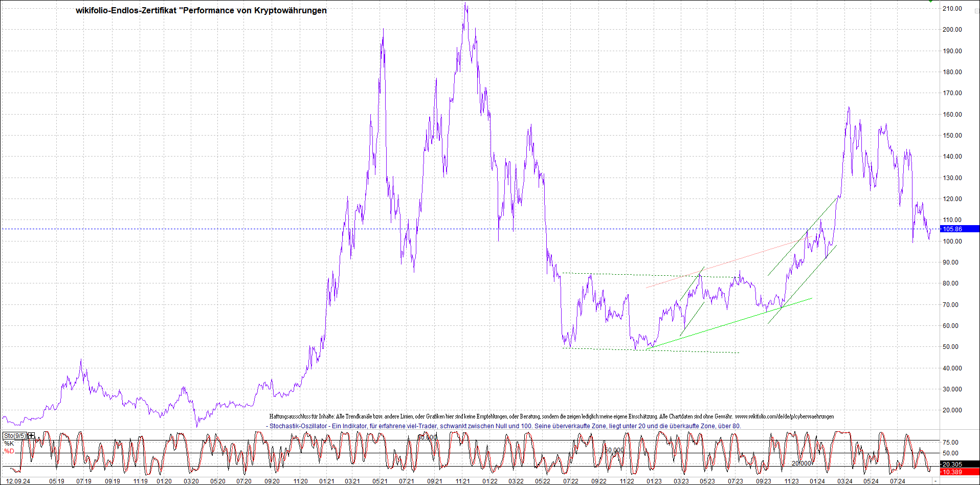Select the %K legend label

click(9, 444)
